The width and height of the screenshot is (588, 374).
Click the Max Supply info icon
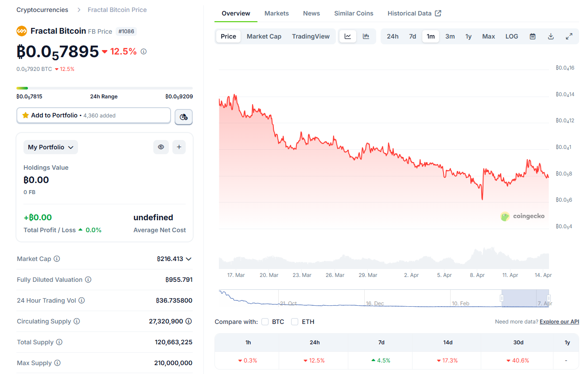coord(57,363)
